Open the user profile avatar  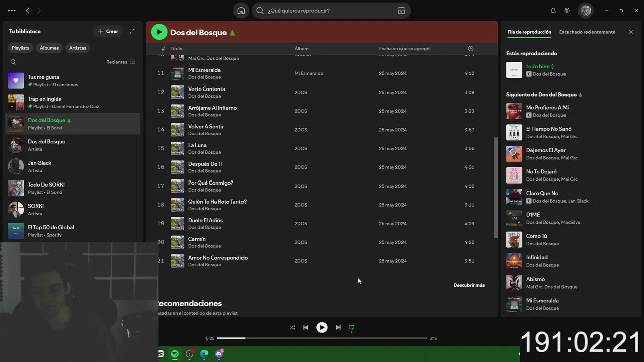(585, 11)
